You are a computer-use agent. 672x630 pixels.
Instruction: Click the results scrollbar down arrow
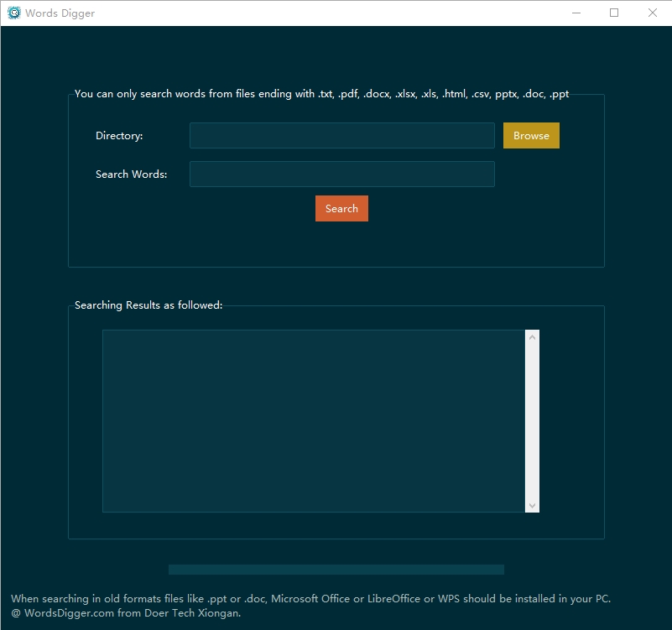pyautogui.click(x=532, y=505)
